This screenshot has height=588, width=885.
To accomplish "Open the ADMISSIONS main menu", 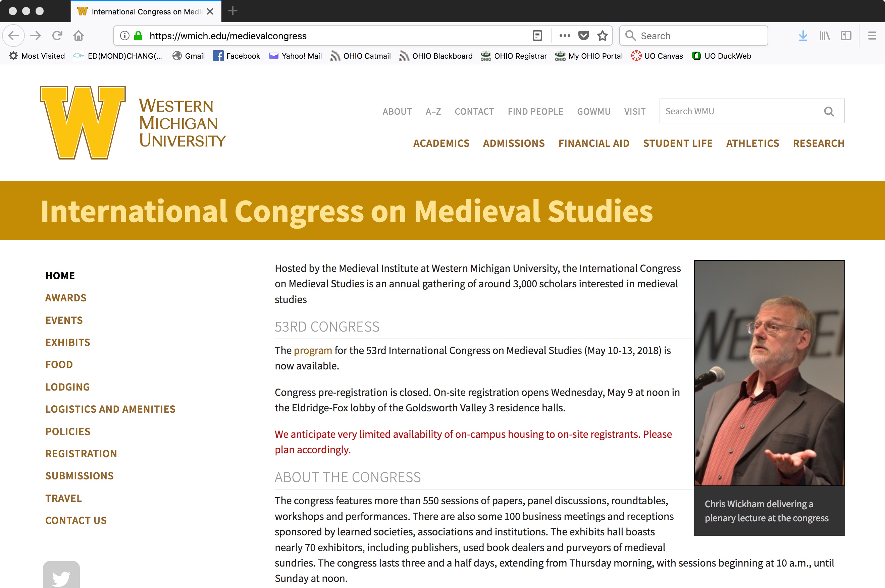I will click(x=514, y=143).
